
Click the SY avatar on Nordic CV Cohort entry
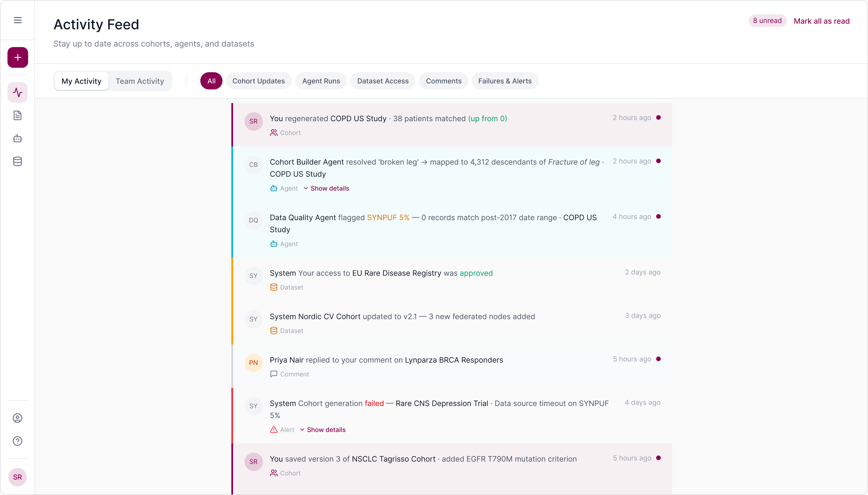click(x=253, y=320)
